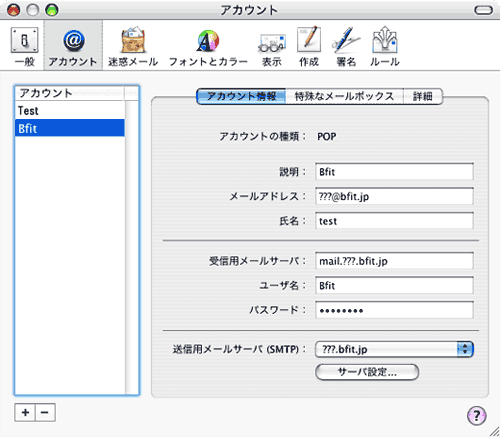Switch to the アカウント情報 tab
Viewport: 500px width, 437px height.
241,96
